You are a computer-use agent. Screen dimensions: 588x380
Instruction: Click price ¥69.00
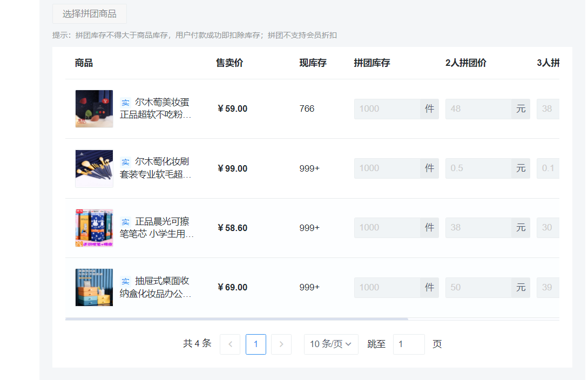[x=233, y=288]
